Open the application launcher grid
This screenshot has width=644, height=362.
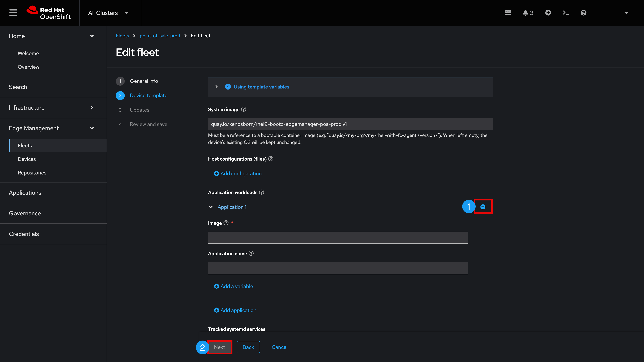pyautogui.click(x=508, y=13)
